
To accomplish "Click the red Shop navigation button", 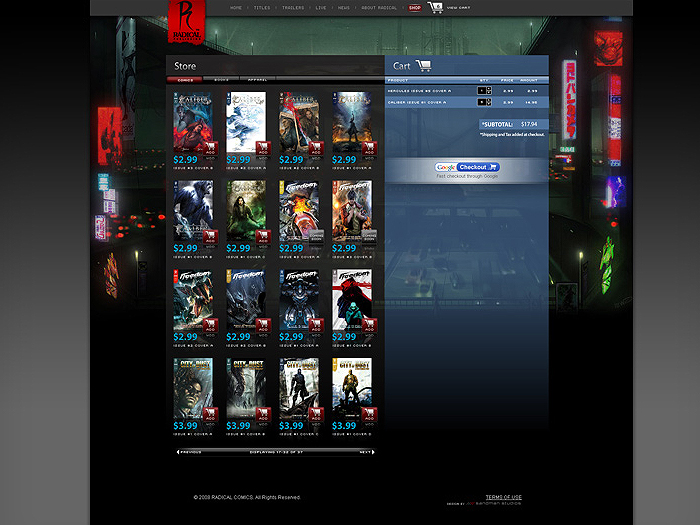I will (415, 8).
